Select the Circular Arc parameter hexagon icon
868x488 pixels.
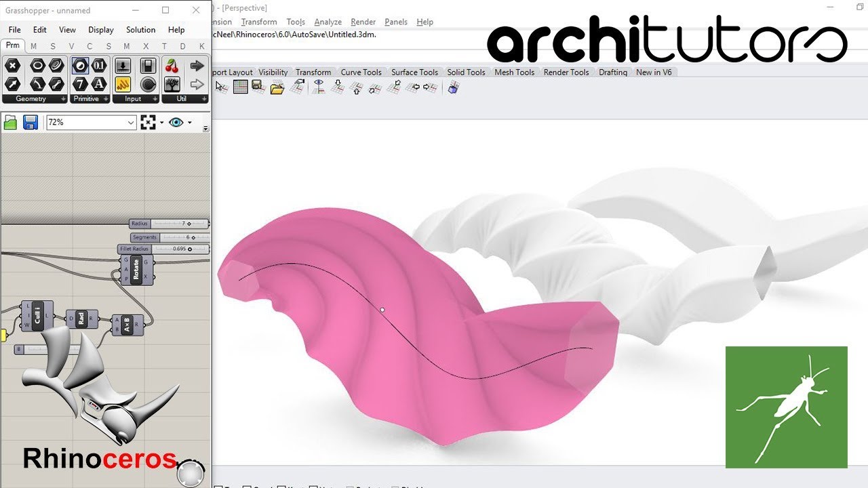37,84
